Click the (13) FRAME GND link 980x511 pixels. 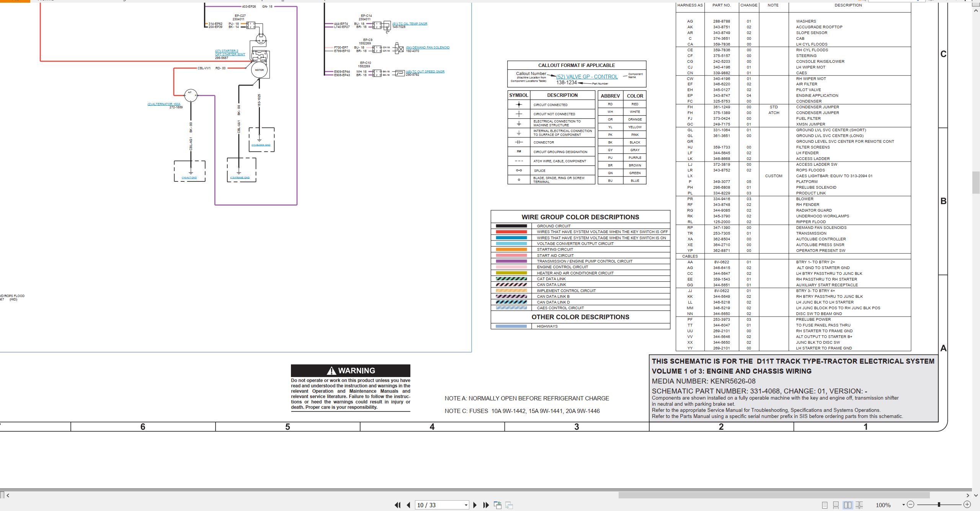tap(240, 178)
